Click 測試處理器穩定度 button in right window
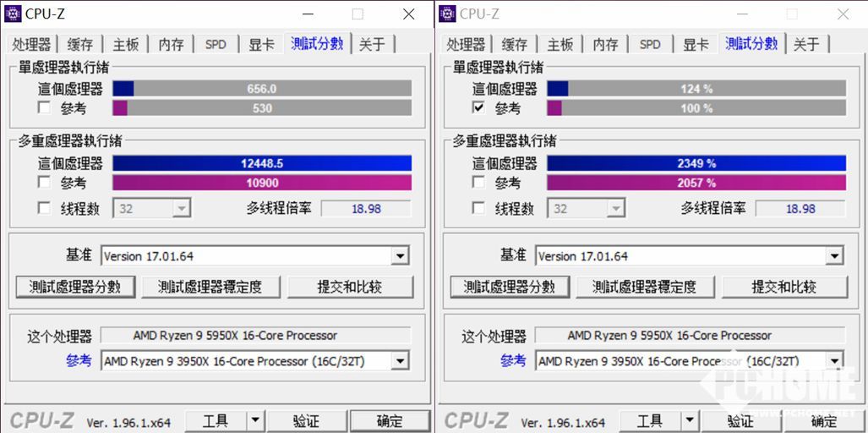 tap(645, 286)
